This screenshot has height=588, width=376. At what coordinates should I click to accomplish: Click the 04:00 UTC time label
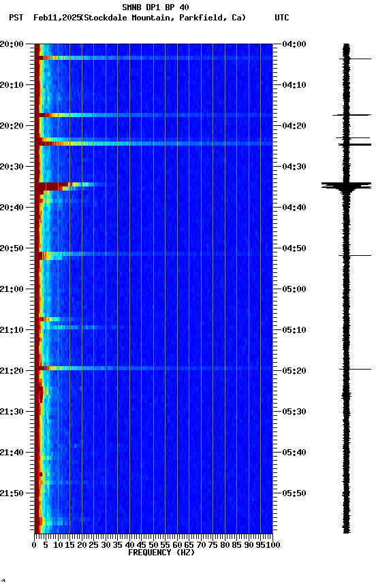pyautogui.click(x=294, y=44)
